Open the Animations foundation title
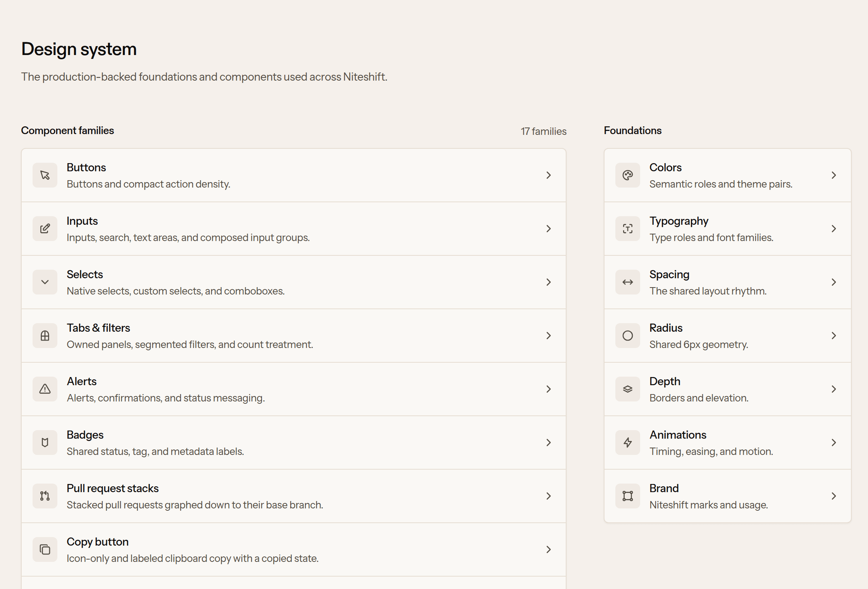868x589 pixels. point(678,435)
